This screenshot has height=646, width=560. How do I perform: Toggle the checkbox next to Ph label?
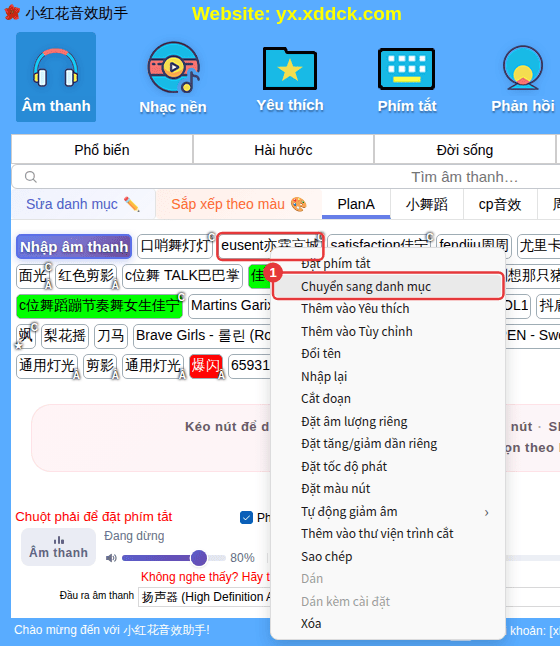coord(246,517)
